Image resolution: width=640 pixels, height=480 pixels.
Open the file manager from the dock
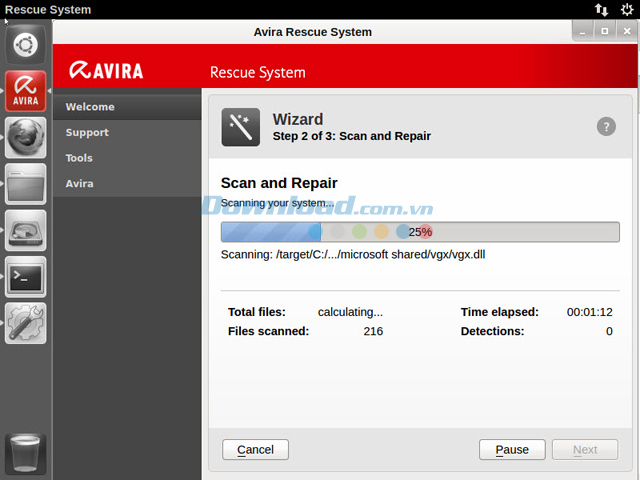pyautogui.click(x=25, y=184)
